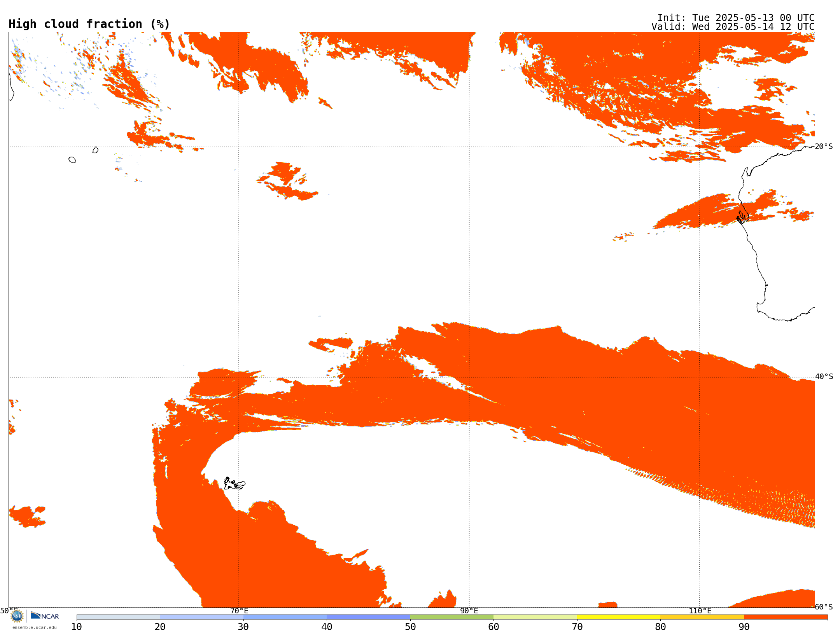Click the colorbar tick label 50

click(410, 627)
